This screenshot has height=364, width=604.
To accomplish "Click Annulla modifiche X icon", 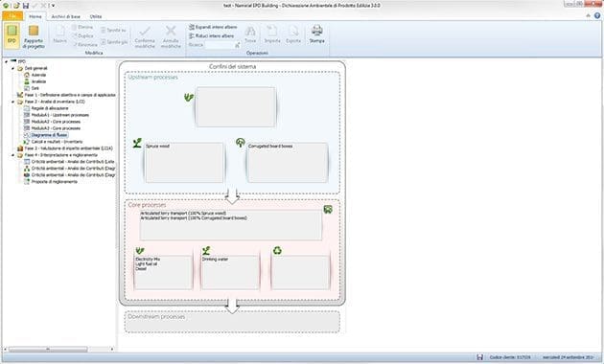I will (x=171, y=31).
